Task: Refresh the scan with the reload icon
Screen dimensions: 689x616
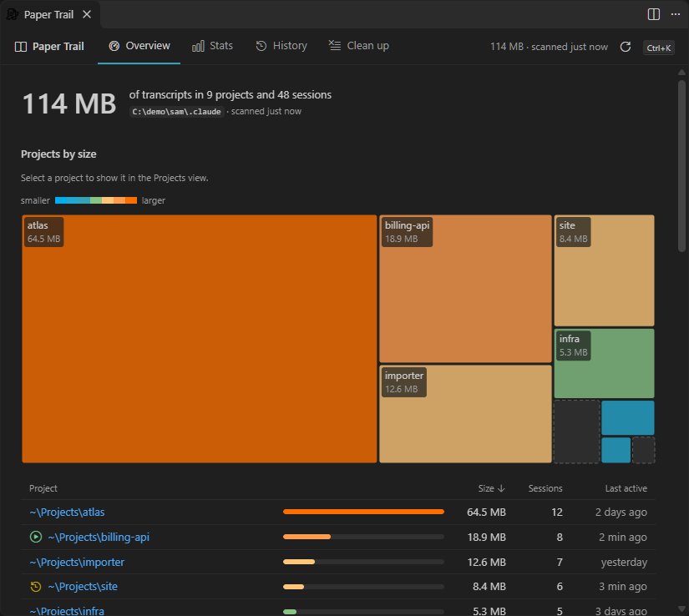Action: click(x=626, y=47)
